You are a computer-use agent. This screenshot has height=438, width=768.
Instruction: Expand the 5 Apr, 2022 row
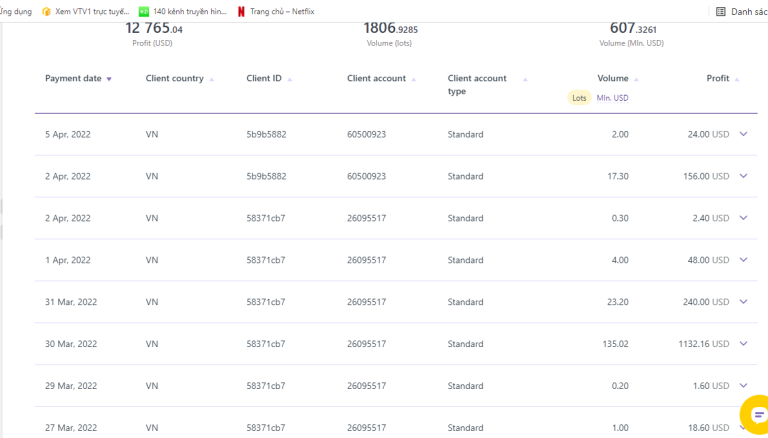743,134
